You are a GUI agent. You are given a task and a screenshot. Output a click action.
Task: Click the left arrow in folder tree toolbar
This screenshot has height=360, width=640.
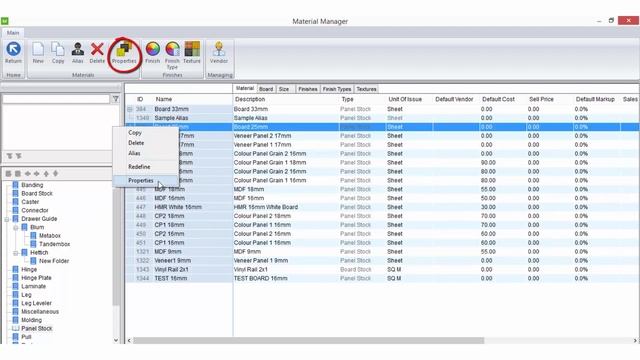click(x=28, y=173)
